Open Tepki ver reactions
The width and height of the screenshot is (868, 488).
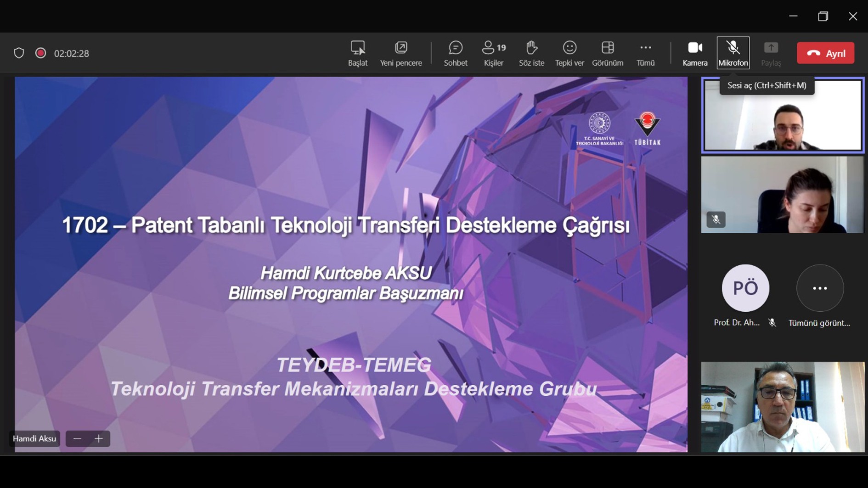pyautogui.click(x=569, y=53)
